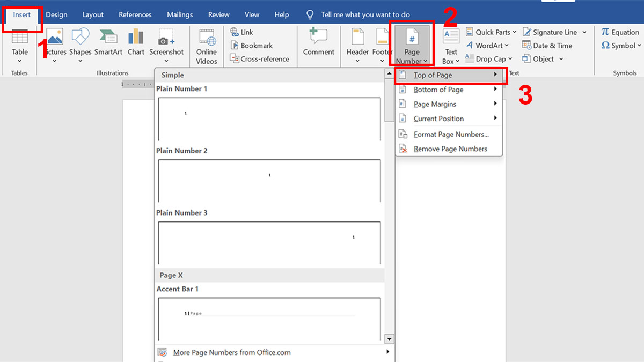Image resolution: width=644 pixels, height=362 pixels.
Task: Open the WordArt dropdown
Action: [x=487, y=45]
